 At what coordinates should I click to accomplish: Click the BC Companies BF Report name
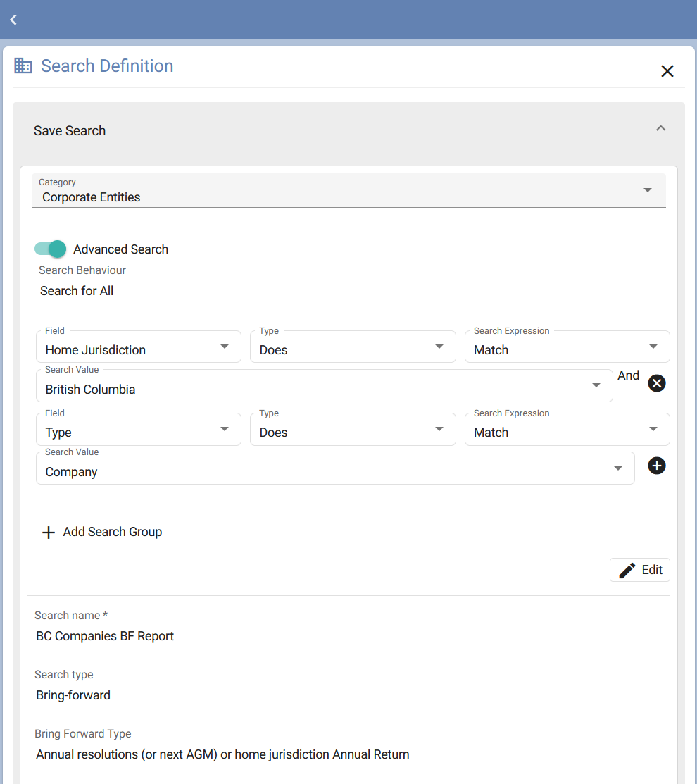pos(105,636)
